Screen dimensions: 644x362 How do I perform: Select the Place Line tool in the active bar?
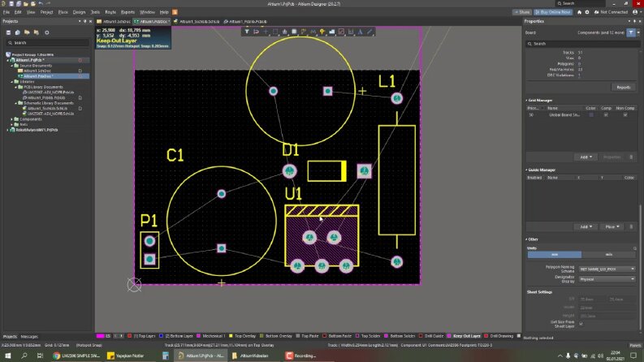(370, 32)
